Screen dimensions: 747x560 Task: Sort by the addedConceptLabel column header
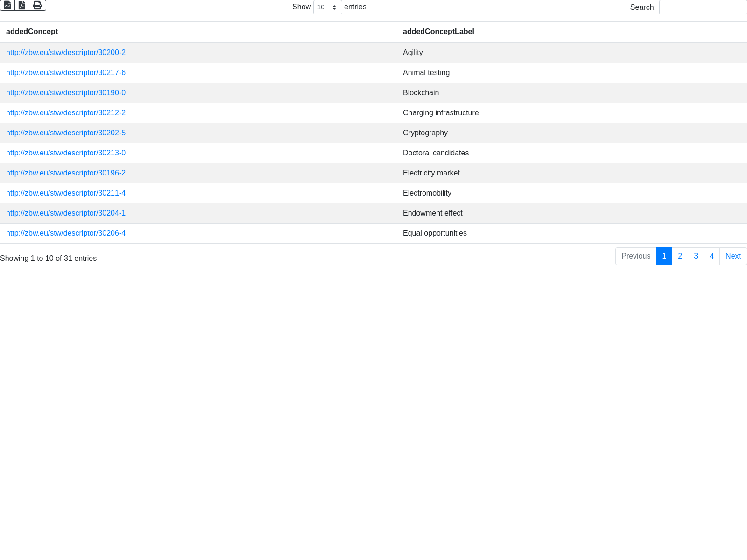click(x=438, y=32)
